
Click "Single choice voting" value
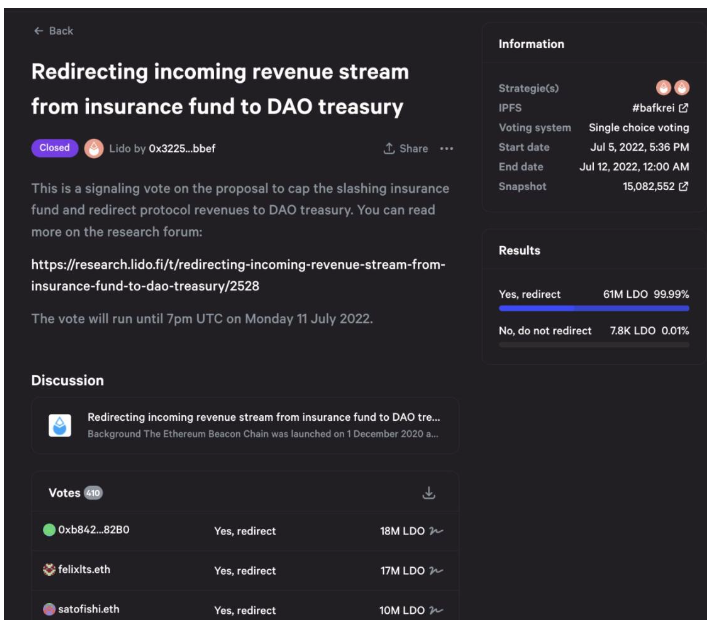639,127
